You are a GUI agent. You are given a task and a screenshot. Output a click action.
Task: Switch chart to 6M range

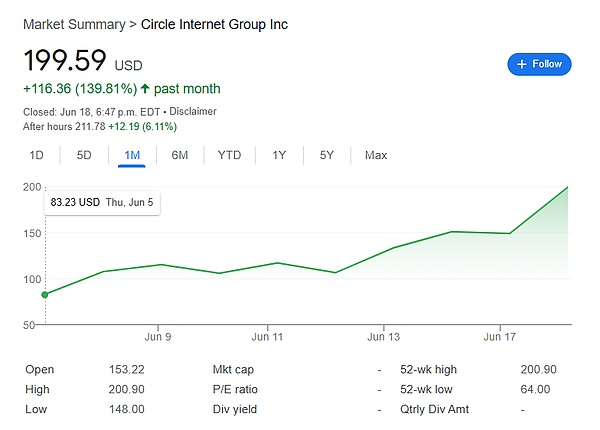click(180, 155)
